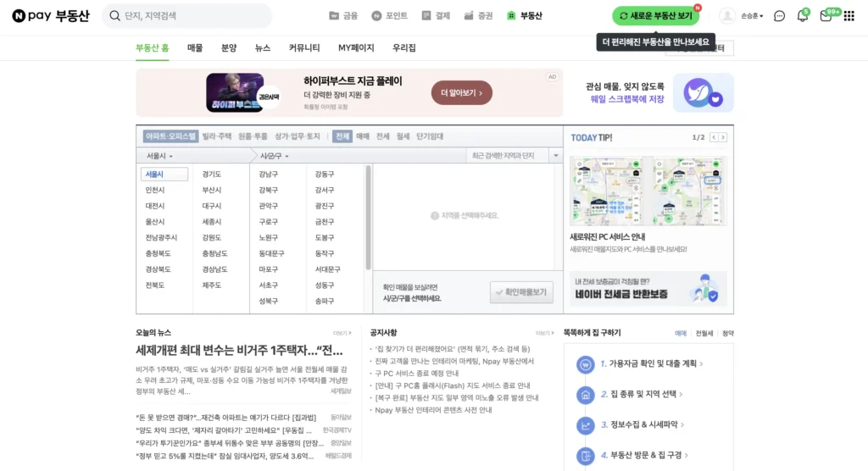Click the 단지, 지역검색 search field

pyautogui.click(x=187, y=15)
